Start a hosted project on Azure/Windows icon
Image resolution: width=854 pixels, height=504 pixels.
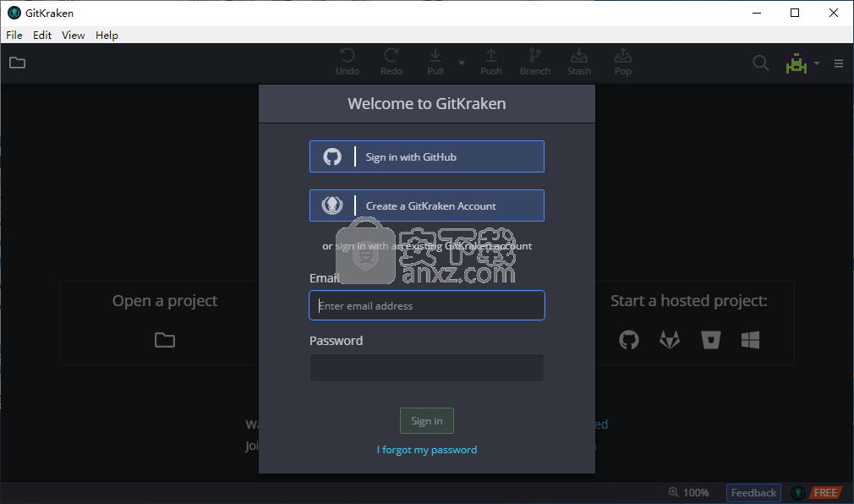point(750,340)
